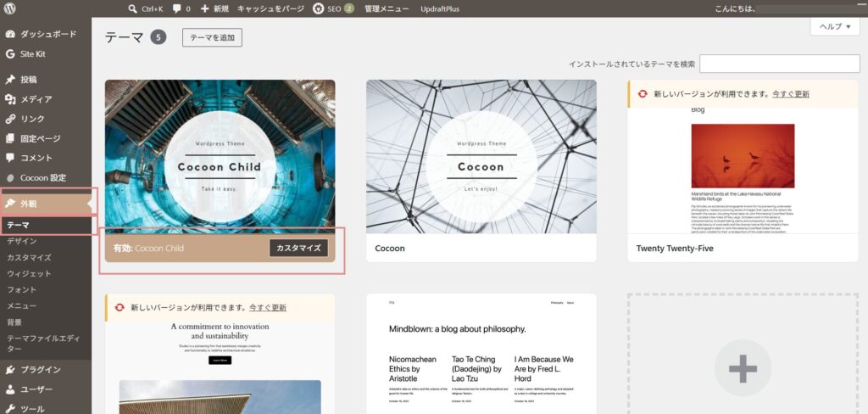Open フォント in the sidebar submenu
Screen dimensions: 868x414
coord(21,289)
